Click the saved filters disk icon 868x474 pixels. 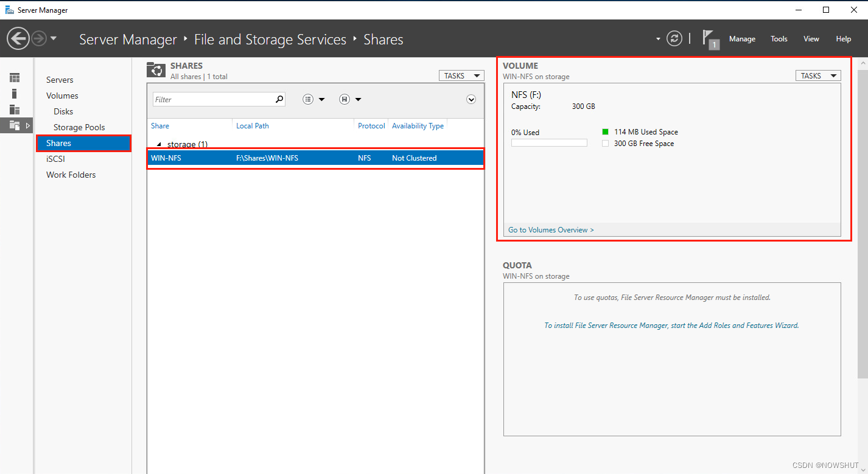(344, 99)
